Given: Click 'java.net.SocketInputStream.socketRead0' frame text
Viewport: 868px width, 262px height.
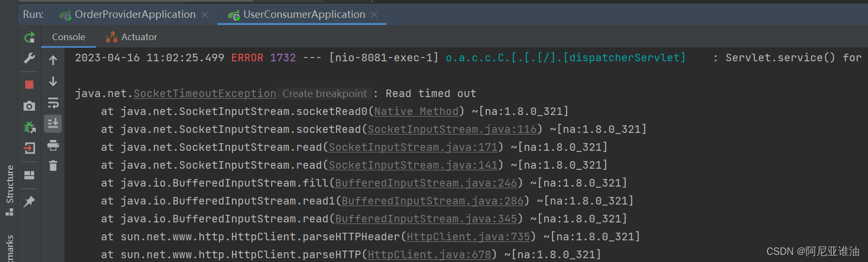Looking at the screenshot, I should [x=244, y=111].
